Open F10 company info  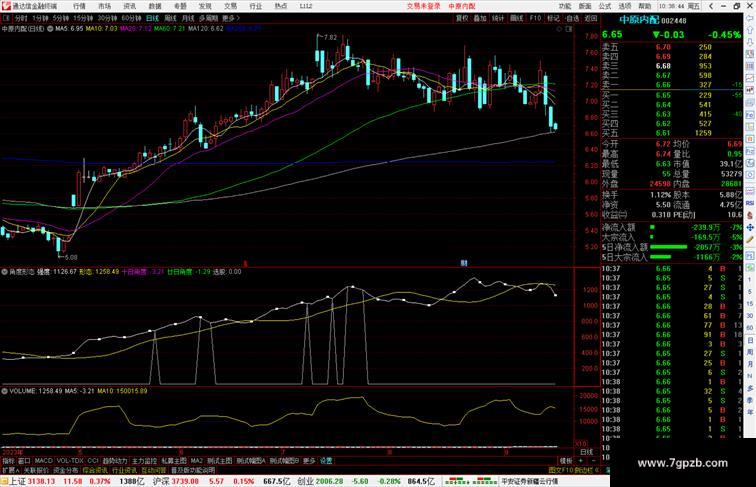click(x=535, y=18)
